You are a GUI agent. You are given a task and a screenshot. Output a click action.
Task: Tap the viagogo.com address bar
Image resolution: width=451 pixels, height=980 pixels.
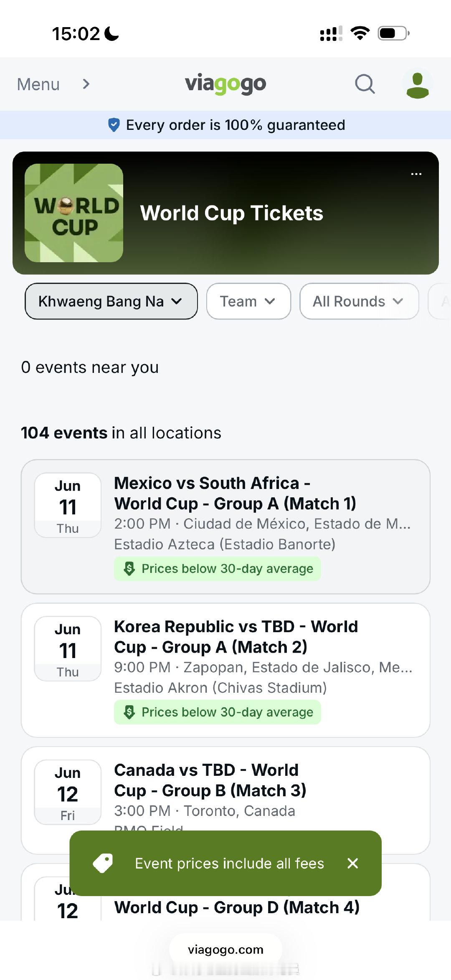coord(225,950)
